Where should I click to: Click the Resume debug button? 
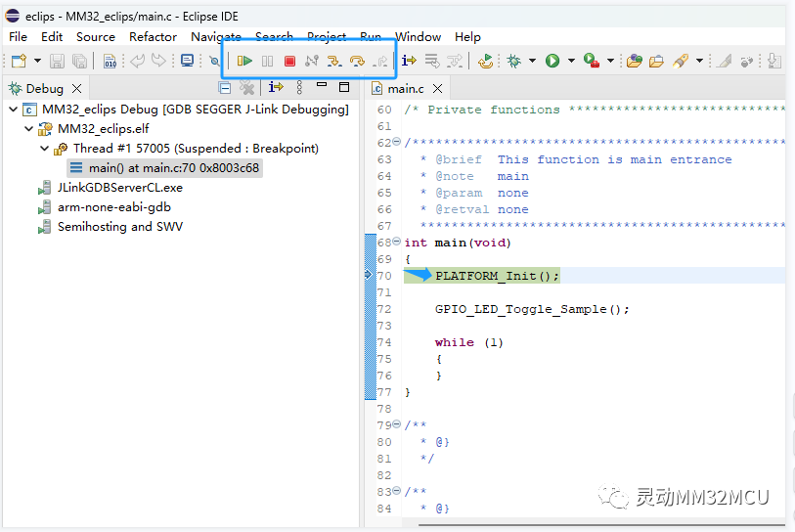point(244,61)
